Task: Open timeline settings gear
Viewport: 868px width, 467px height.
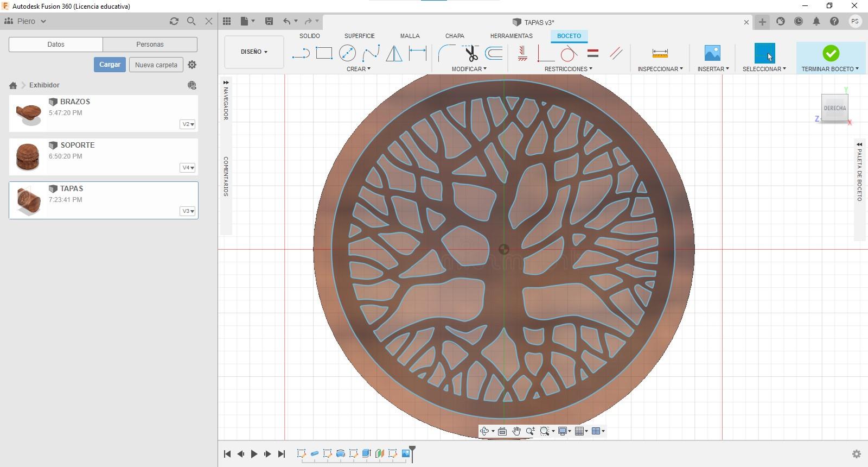Action: pyautogui.click(x=857, y=454)
